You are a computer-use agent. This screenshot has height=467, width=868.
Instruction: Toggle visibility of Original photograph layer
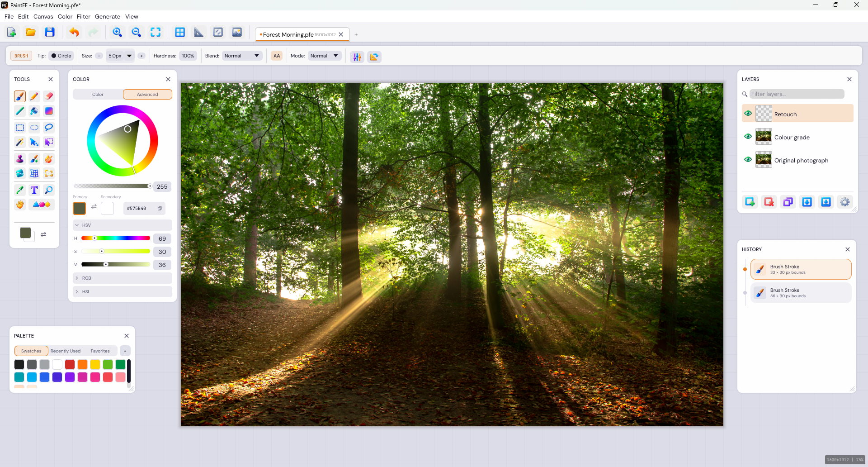(x=748, y=159)
